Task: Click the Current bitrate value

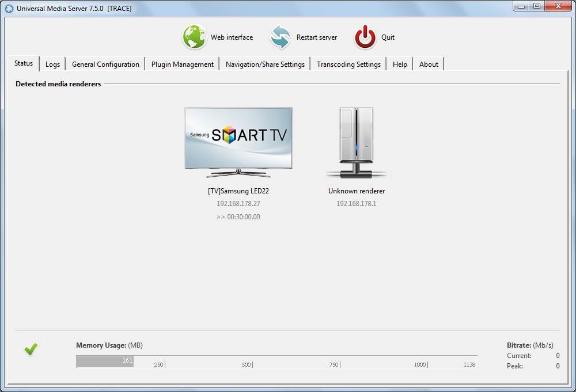Action: pyautogui.click(x=558, y=355)
